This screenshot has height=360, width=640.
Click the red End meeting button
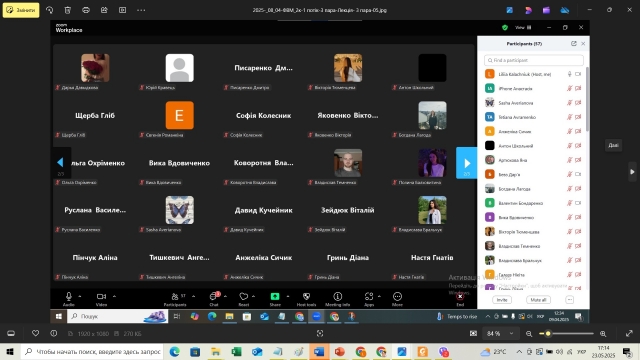pos(460,299)
